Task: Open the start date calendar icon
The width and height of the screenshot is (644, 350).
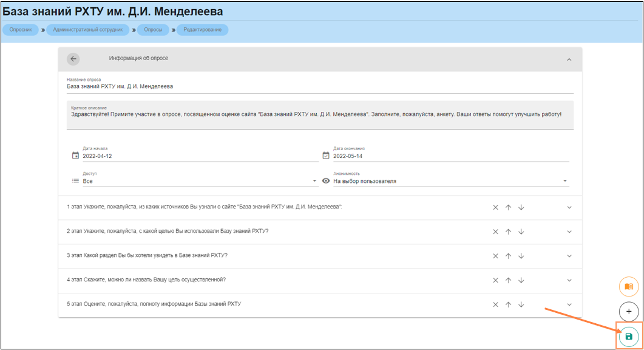Action: coord(76,156)
